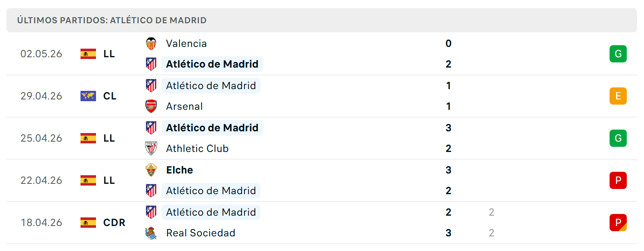Viewport: 644px width, 251px height.
Task: Select the 18.04.26 match date
Action: pyautogui.click(x=41, y=223)
